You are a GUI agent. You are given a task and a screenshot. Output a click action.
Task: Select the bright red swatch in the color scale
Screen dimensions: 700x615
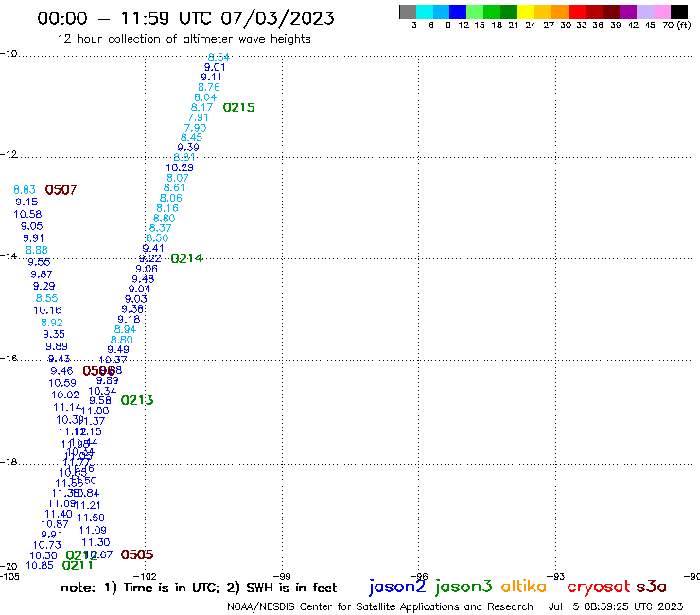(x=577, y=11)
